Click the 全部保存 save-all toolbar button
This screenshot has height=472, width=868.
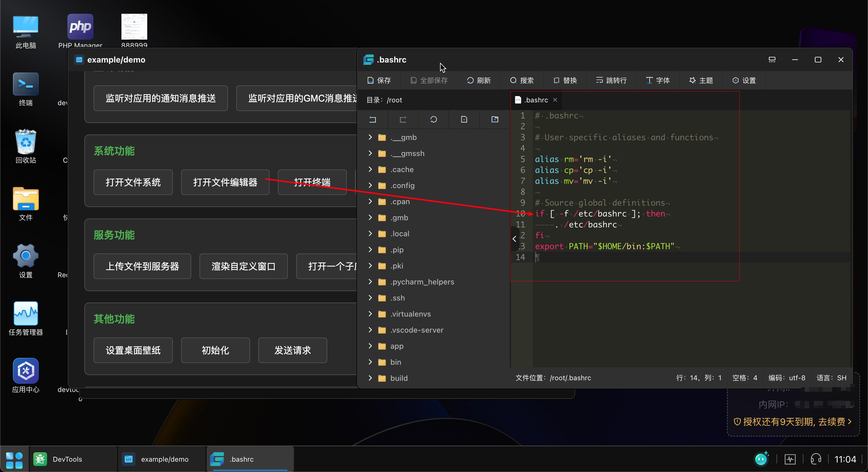429,81
